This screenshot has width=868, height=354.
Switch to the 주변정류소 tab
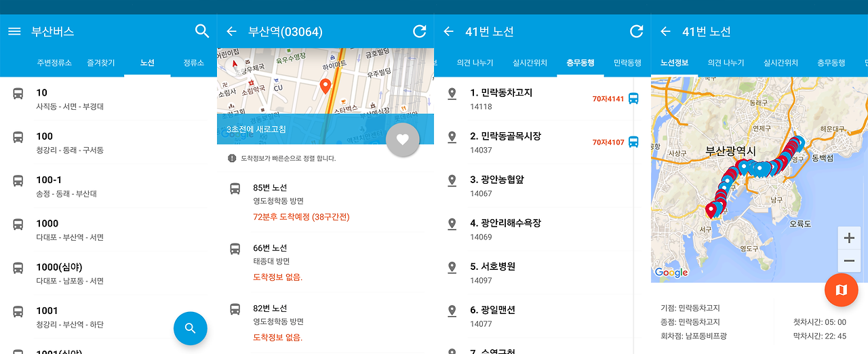pos(54,62)
